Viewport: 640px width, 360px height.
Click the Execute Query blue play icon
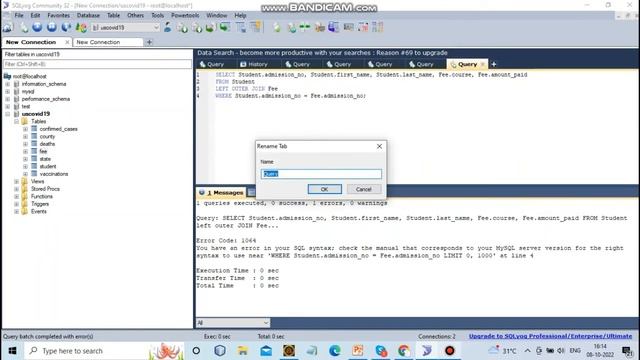click(x=37, y=27)
